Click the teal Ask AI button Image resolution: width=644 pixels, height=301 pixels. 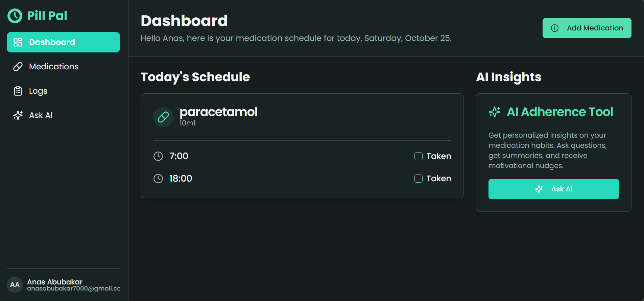[553, 189]
